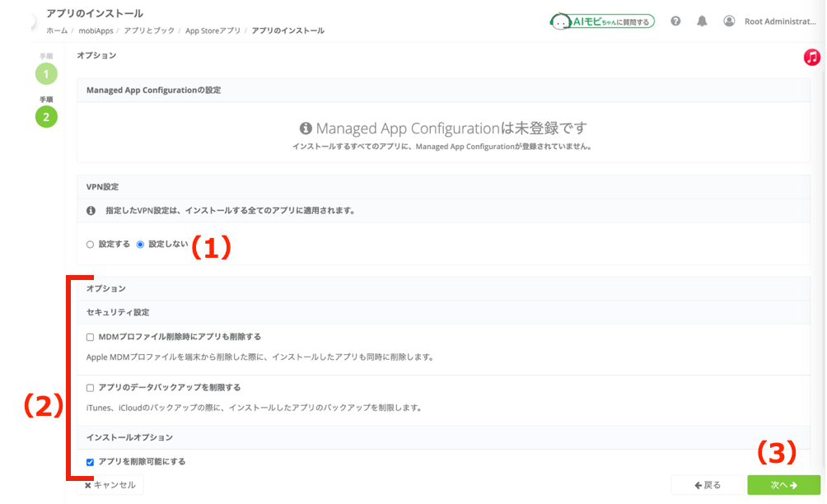Select the 設定する VPN radio button

pyautogui.click(x=90, y=244)
